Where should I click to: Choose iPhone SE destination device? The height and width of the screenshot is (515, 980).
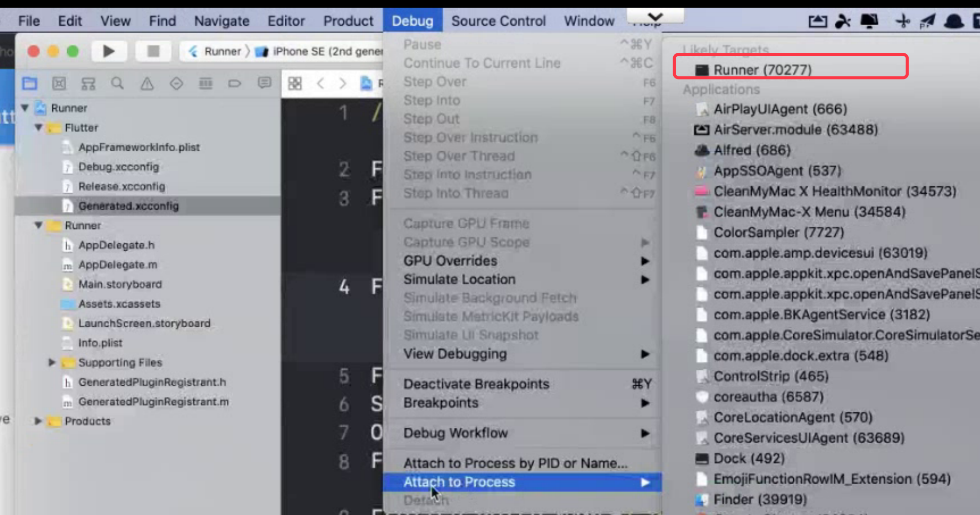tap(319, 51)
